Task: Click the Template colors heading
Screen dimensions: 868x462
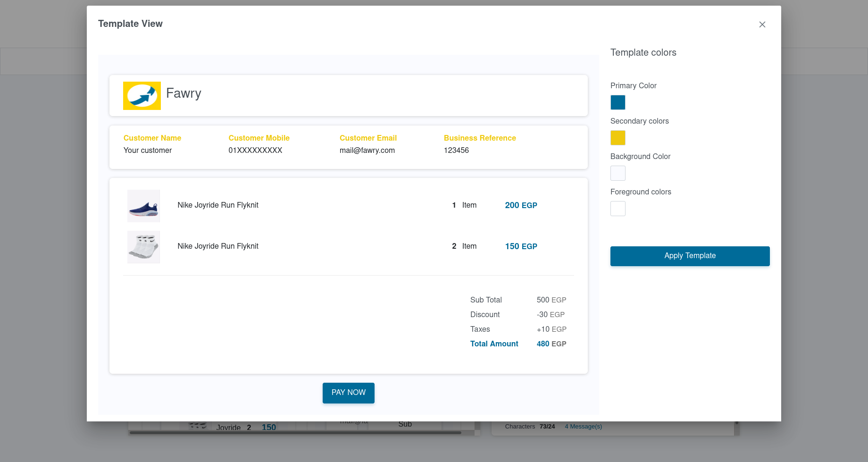Action: [x=643, y=52]
